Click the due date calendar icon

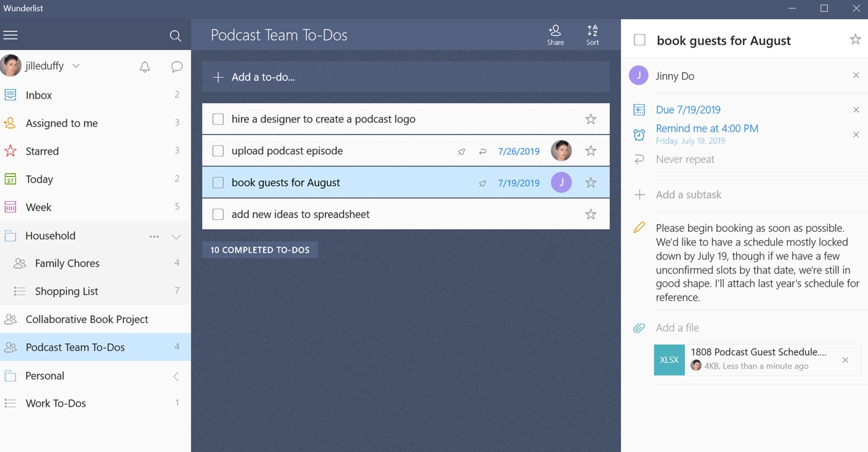point(639,110)
